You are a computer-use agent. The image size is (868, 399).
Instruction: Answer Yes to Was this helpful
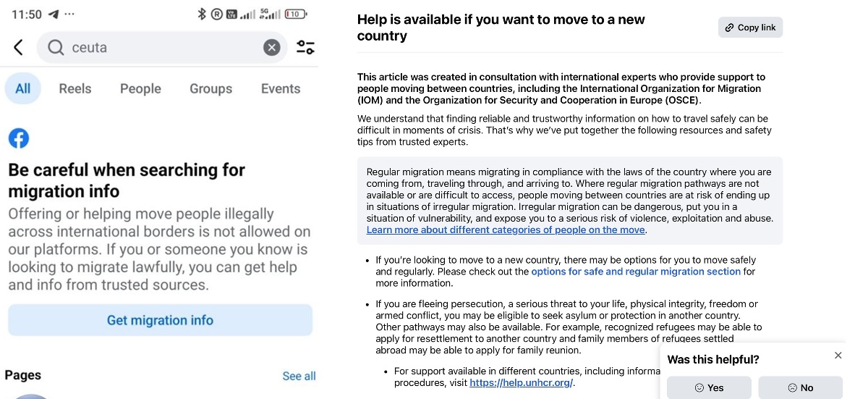(x=709, y=387)
